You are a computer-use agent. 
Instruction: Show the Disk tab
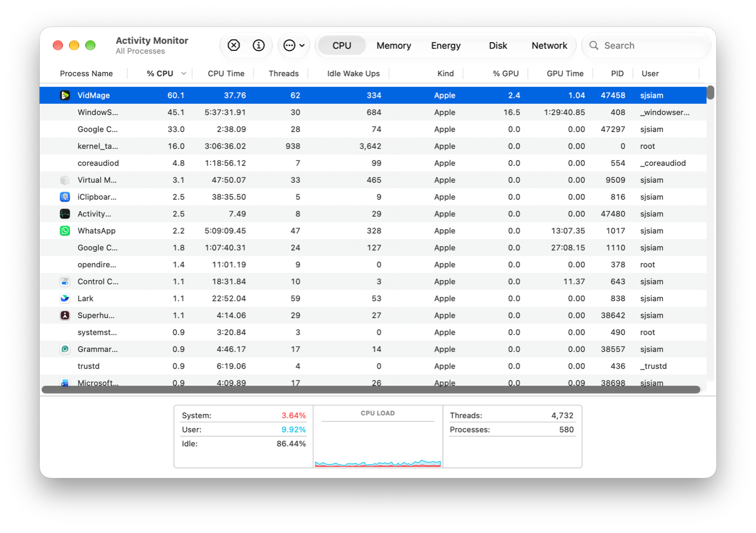coord(498,45)
